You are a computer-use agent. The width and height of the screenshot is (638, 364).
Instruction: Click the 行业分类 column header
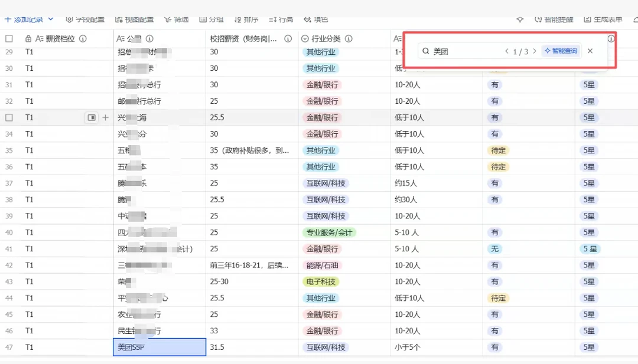[344, 38]
